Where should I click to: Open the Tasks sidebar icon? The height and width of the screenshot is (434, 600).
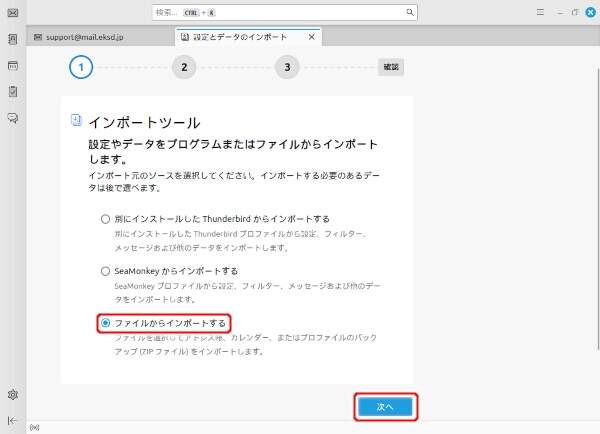pos(13,91)
